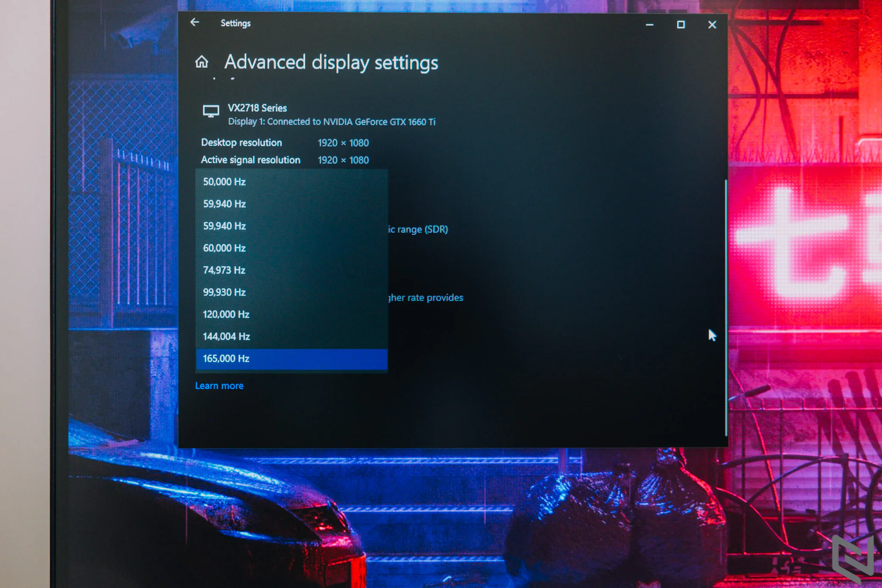Click the Settings title text
This screenshot has width=882, height=588.
tap(236, 23)
